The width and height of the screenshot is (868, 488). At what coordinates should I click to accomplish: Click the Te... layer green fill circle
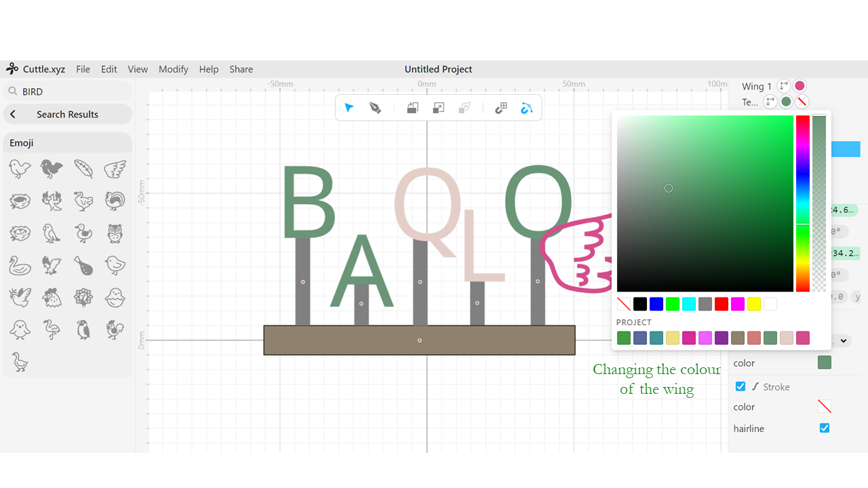pos(786,102)
